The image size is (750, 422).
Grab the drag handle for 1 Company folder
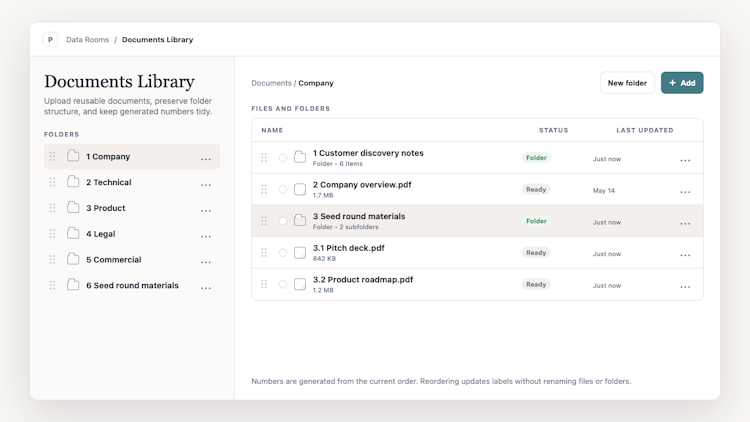(x=53, y=156)
